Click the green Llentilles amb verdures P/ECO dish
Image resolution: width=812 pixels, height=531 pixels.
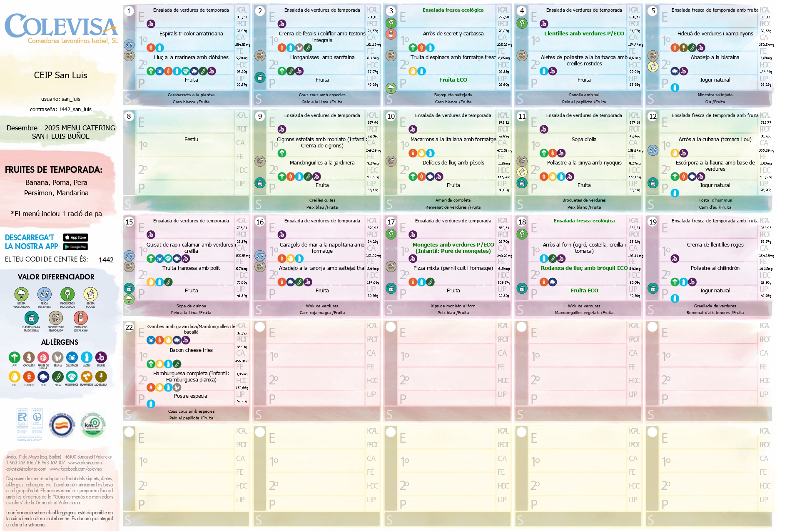point(584,34)
